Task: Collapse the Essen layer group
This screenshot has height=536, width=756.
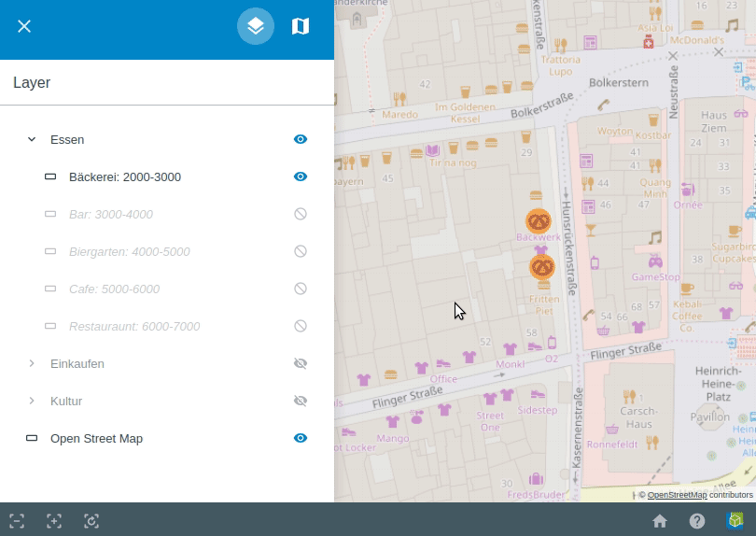Action: [32, 139]
